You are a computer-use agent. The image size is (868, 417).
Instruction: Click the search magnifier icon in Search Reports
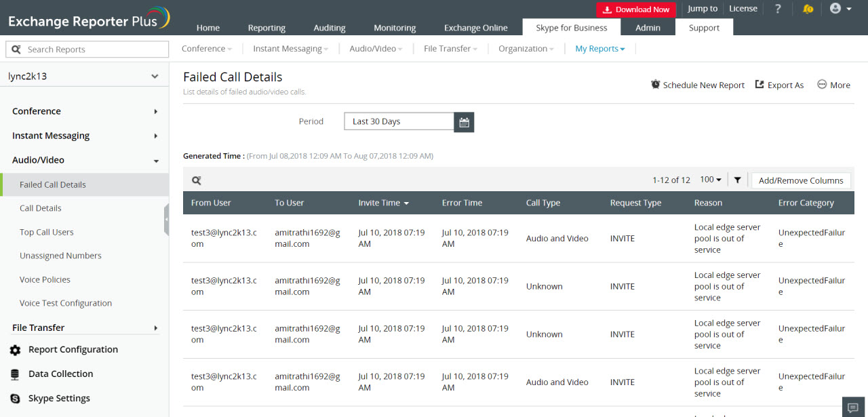pos(17,49)
